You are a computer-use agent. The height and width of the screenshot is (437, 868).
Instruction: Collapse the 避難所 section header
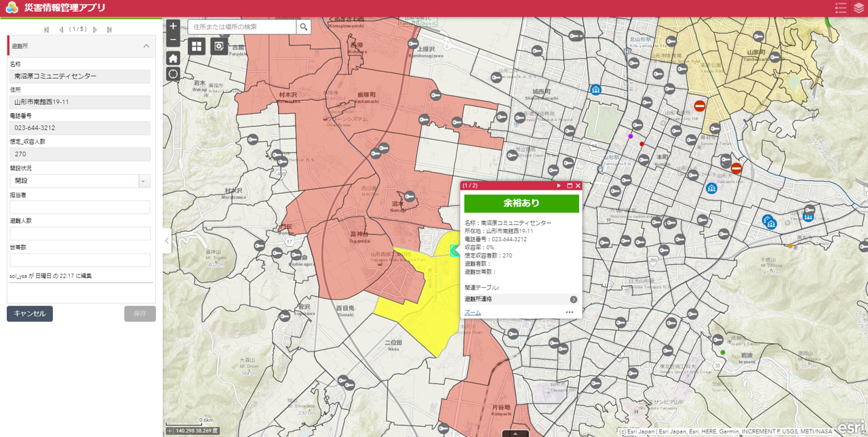146,46
